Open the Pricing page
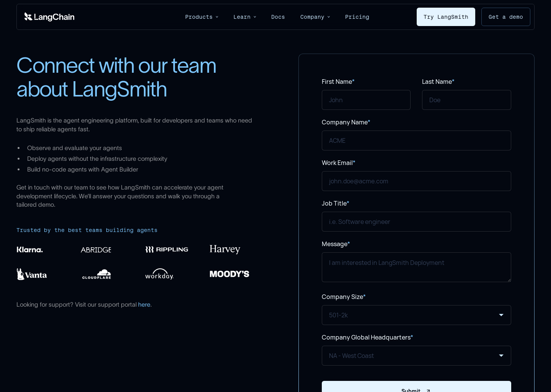 (357, 17)
